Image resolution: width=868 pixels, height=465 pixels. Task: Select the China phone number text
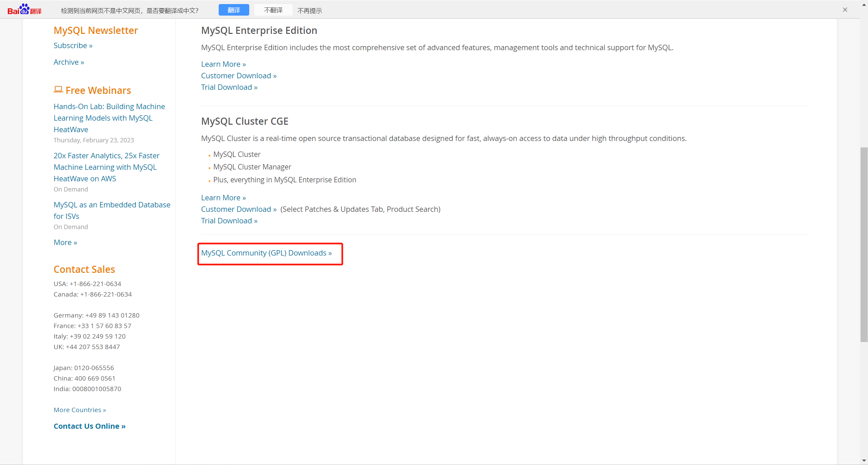click(95, 378)
